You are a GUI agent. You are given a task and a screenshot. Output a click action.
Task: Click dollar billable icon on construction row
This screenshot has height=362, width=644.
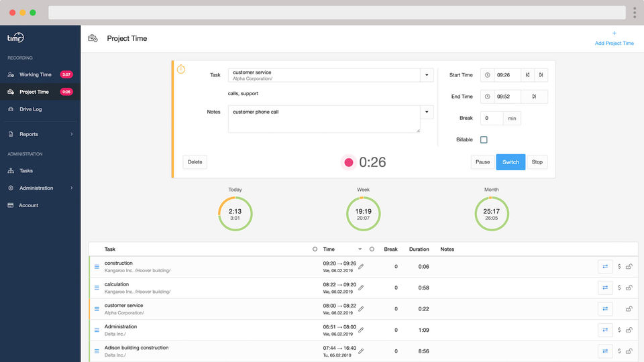tap(619, 267)
